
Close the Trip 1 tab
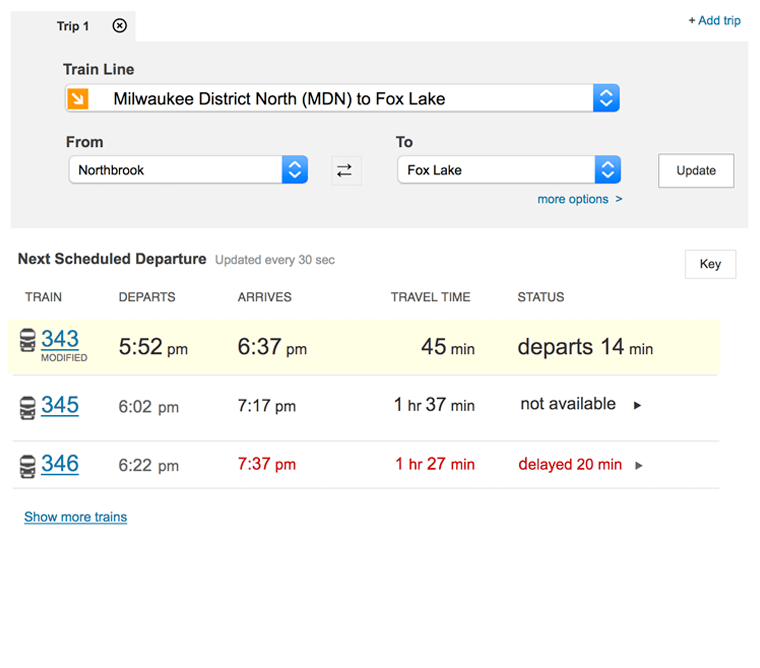pyautogui.click(x=120, y=26)
